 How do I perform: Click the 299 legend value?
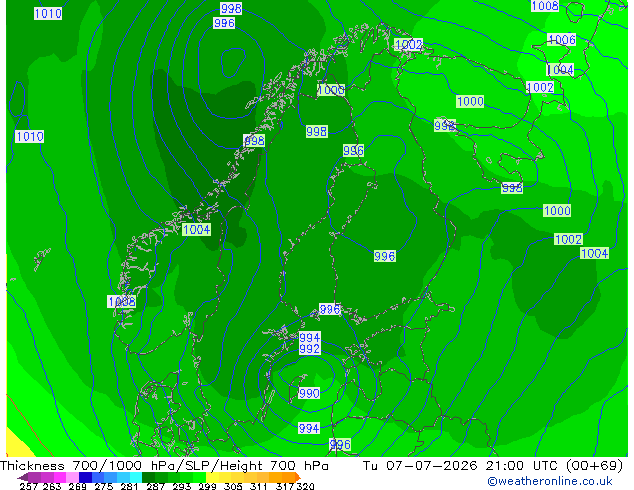[x=207, y=486]
